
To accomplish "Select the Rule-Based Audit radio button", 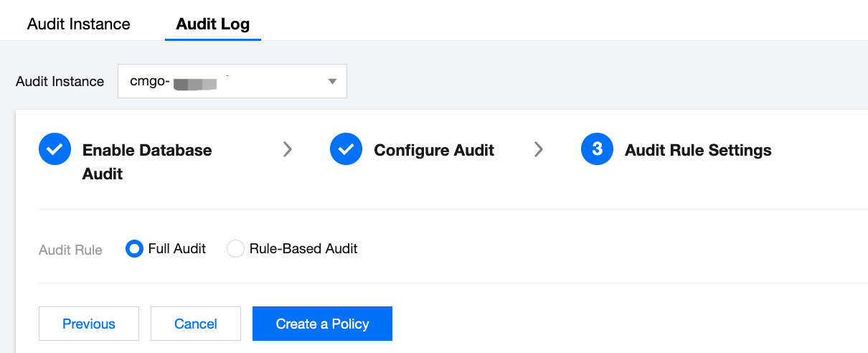I will pyautogui.click(x=235, y=249).
